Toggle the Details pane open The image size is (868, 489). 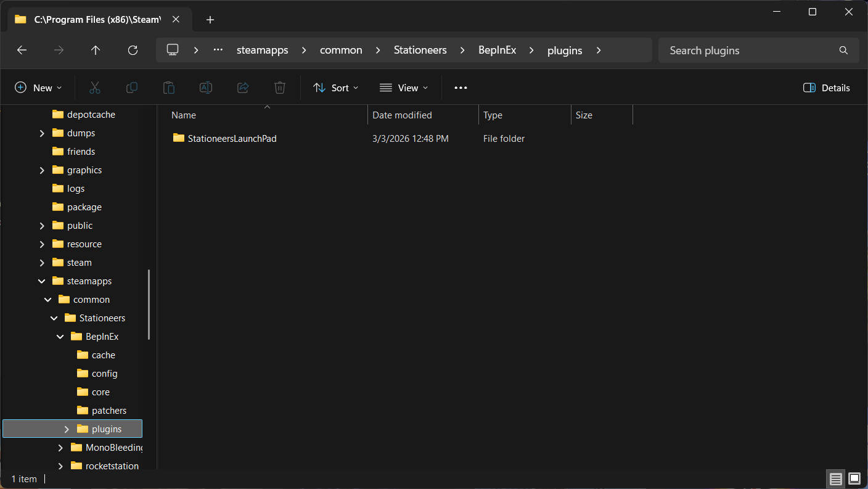click(826, 88)
